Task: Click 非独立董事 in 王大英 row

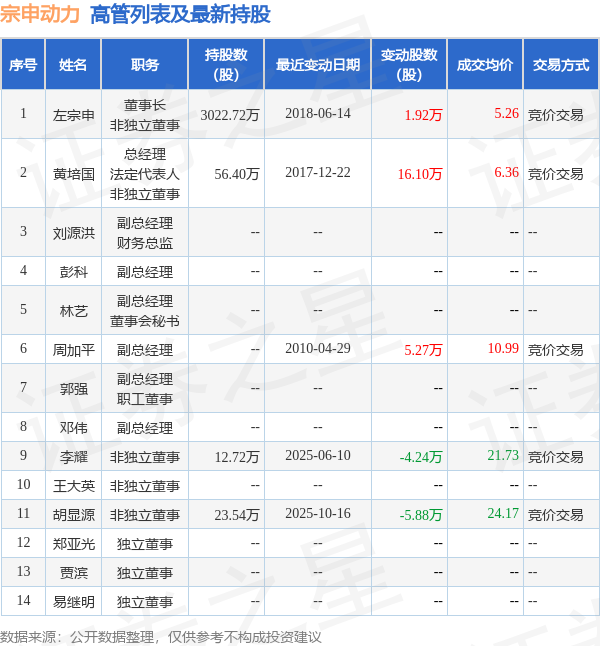Action: 145,486
